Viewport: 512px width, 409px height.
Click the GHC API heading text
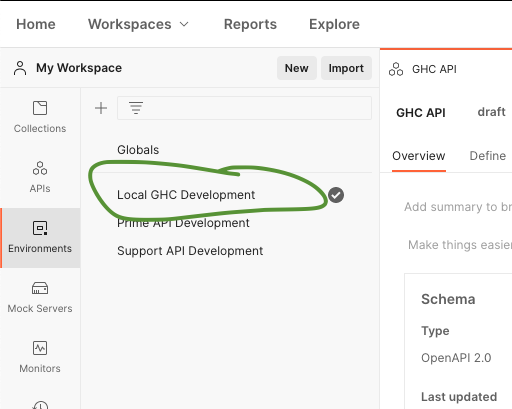tap(421, 113)
